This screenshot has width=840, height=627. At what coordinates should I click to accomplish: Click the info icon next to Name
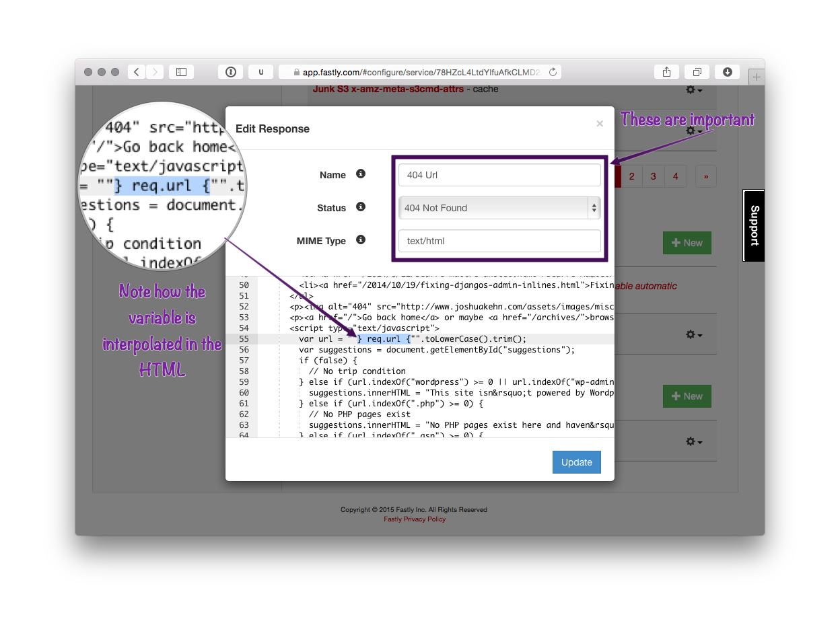coord(361,174)
